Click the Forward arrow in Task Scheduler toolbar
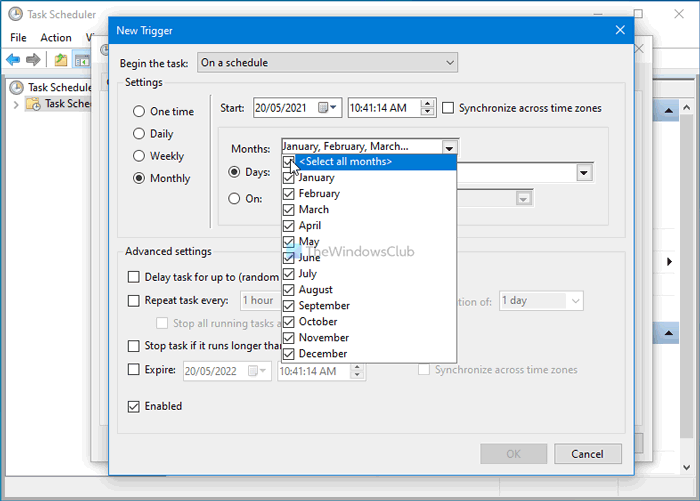Image resolution: width=700 pixels, height=501 pixels. pos(33,59)
